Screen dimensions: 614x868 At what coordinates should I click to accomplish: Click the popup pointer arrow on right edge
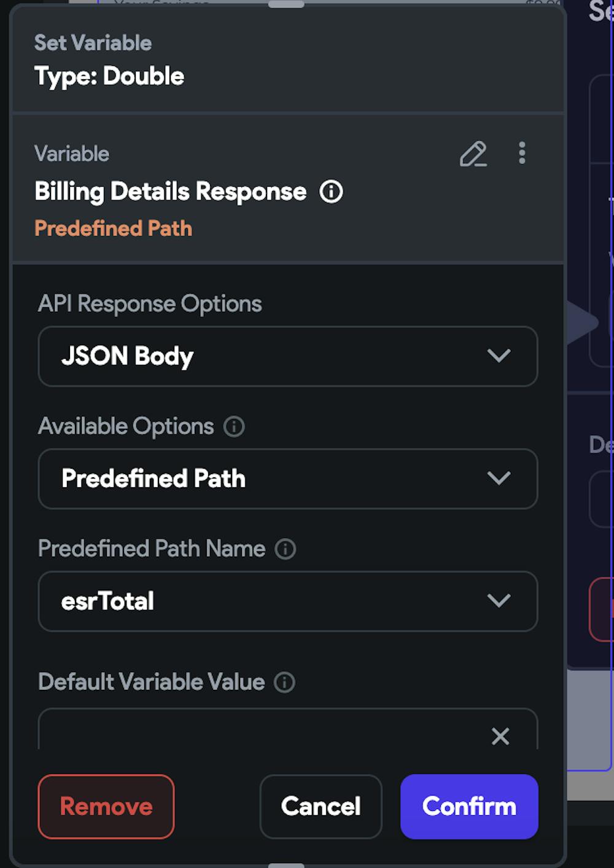coord(581,322)
